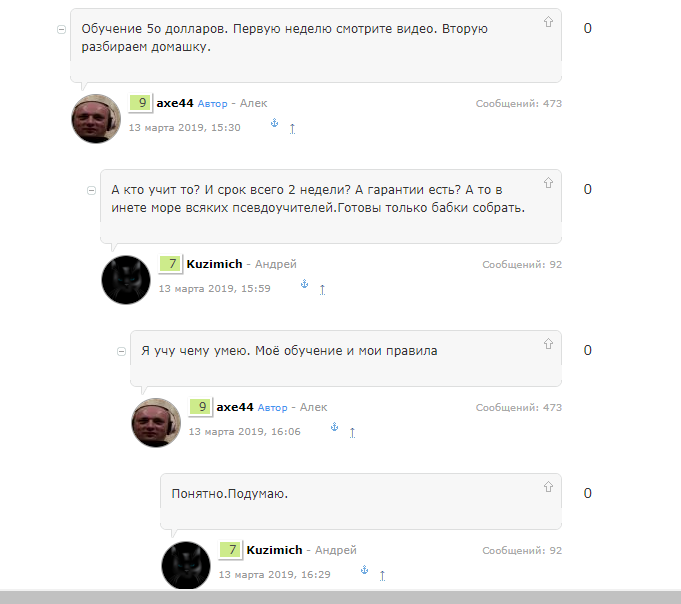Click upvote arrow on the 'А кто учит то?' comment
Screen dimensions: 681x604
(548, 183)
